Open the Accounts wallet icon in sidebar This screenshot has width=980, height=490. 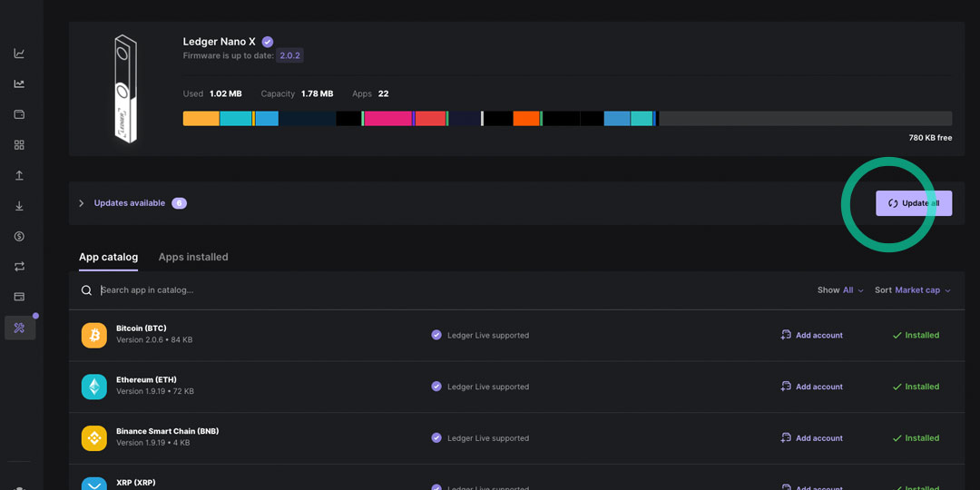pyautogui.click(x=19, y=114)
